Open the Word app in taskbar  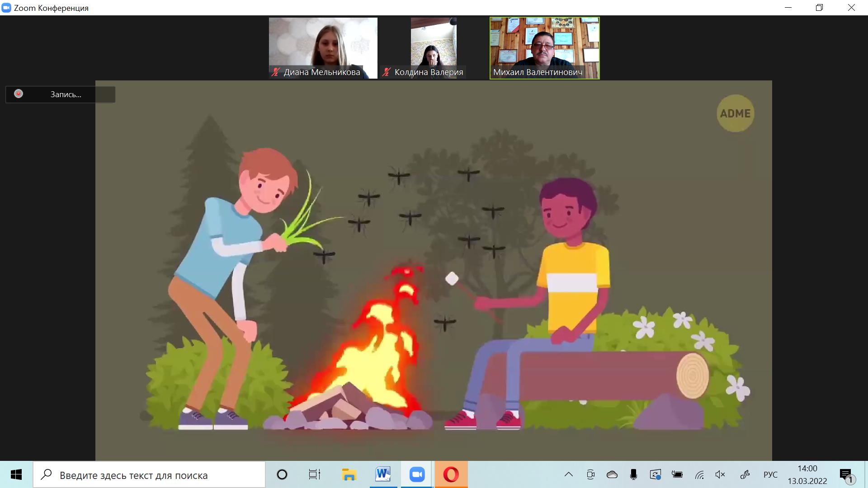tap(382, 474)
